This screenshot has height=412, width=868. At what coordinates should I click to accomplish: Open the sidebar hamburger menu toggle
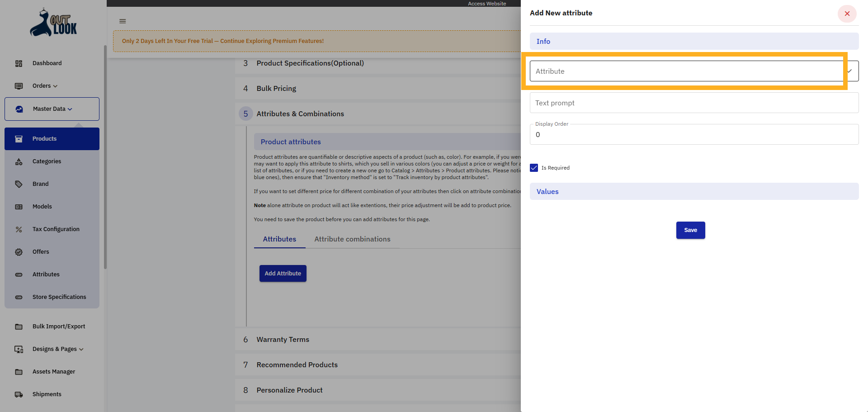click(122, 21)
